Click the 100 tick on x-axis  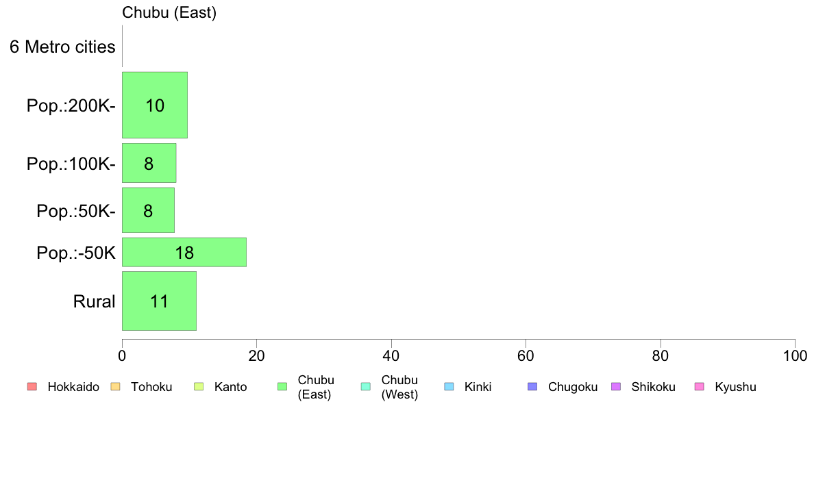795,355
